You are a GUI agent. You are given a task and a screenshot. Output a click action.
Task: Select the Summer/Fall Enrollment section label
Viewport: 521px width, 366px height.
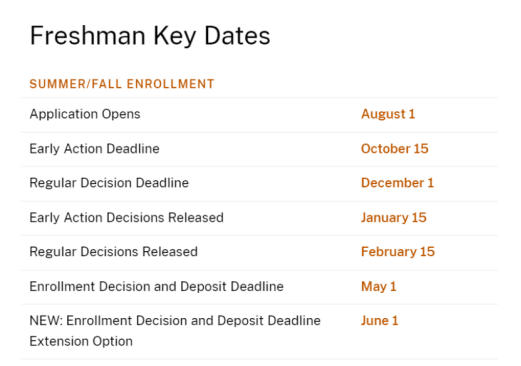pyautogui.click(x=122, y=84)
